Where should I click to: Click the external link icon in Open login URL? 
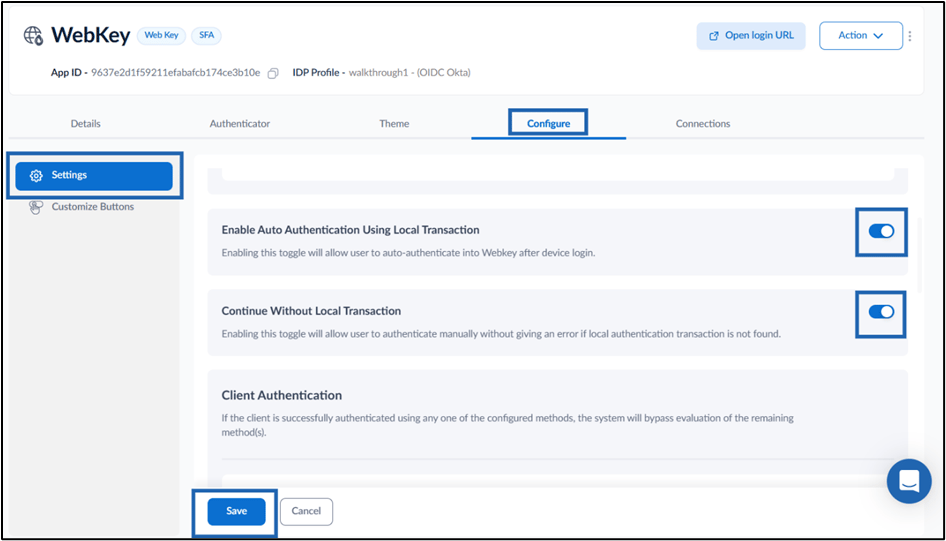pos(714,36)
